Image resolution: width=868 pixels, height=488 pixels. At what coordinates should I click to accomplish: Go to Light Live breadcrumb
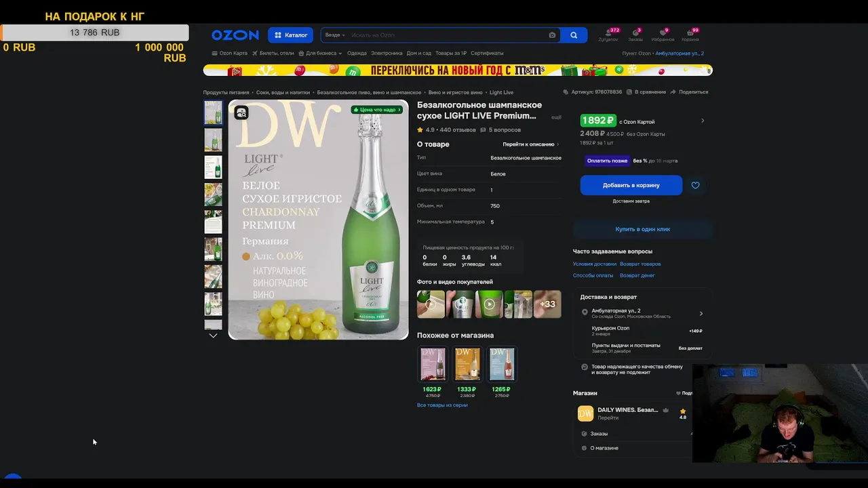pyautogui.click(x=501, y=92)
